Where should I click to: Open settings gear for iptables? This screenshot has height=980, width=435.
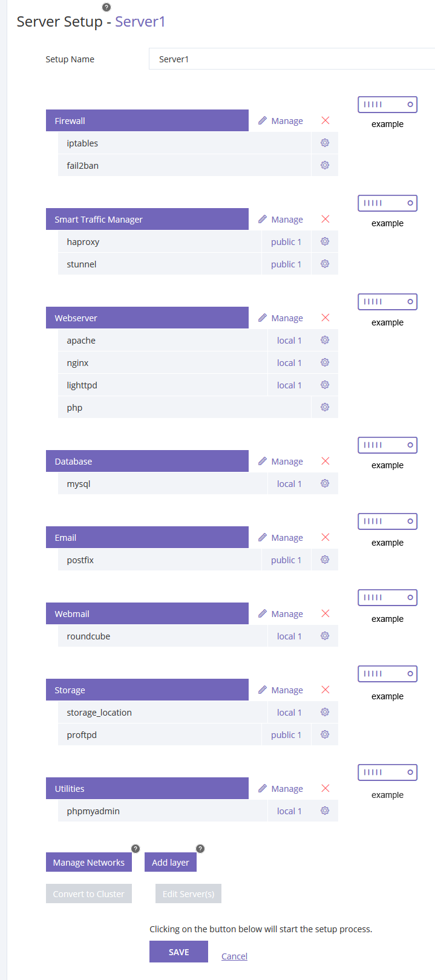(325, 143)
